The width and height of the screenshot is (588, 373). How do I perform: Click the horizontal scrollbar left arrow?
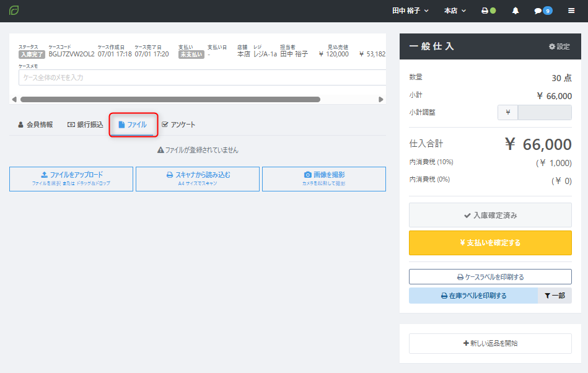tap(14, 99)
